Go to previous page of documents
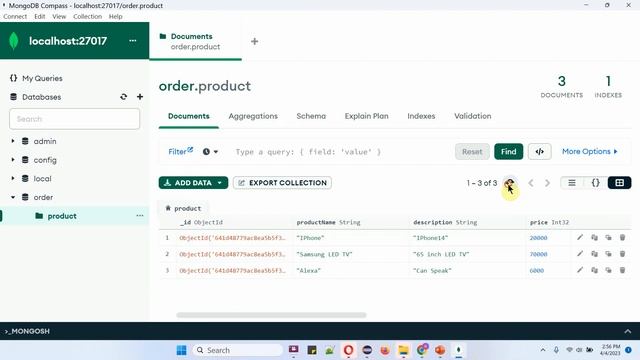The image size is (640, 360). (x=531, y=183)
